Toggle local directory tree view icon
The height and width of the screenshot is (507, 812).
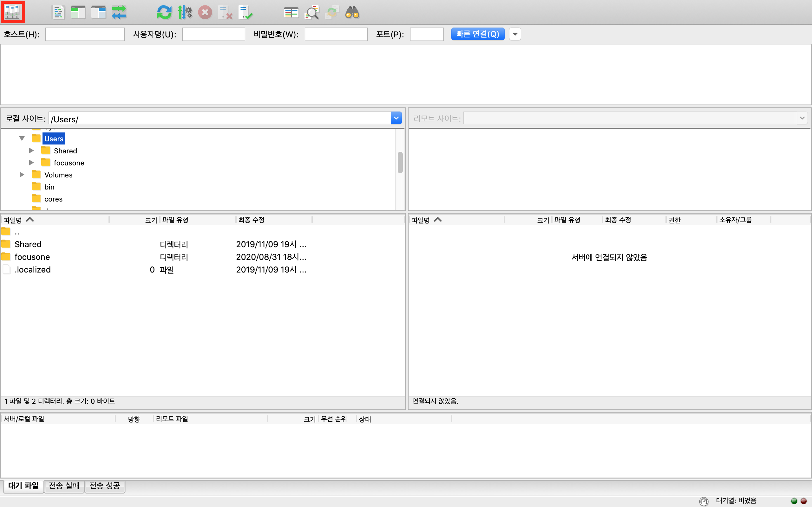click(78, 13)
